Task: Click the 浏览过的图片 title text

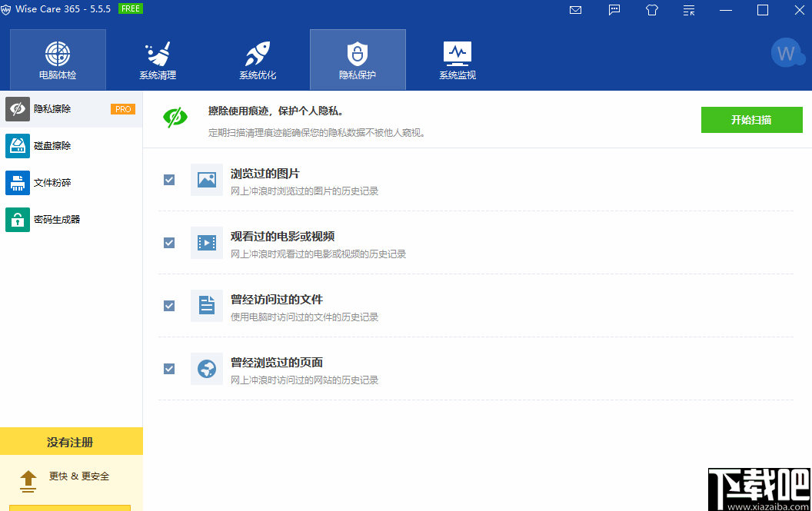Action: point(265,174)
